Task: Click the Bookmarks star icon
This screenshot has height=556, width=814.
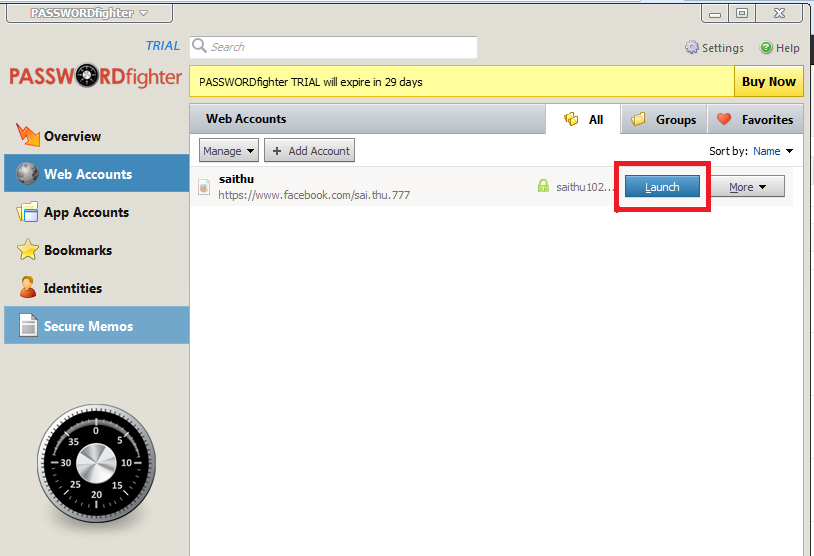Action: pos(28,250)
